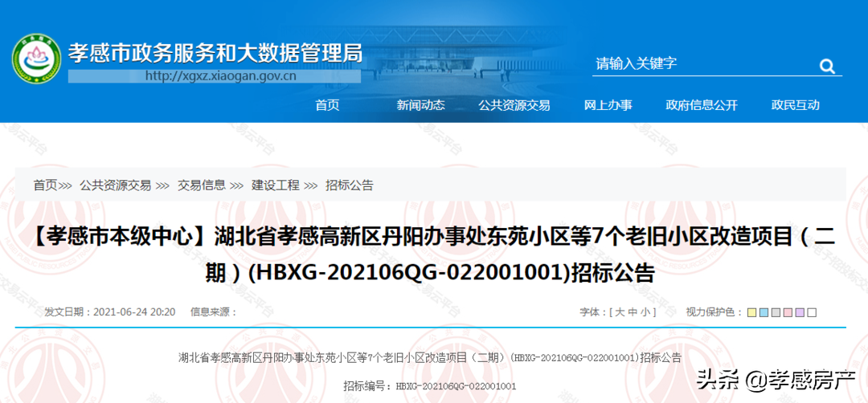Open the 首页 navigation menu item

[327, 105]
